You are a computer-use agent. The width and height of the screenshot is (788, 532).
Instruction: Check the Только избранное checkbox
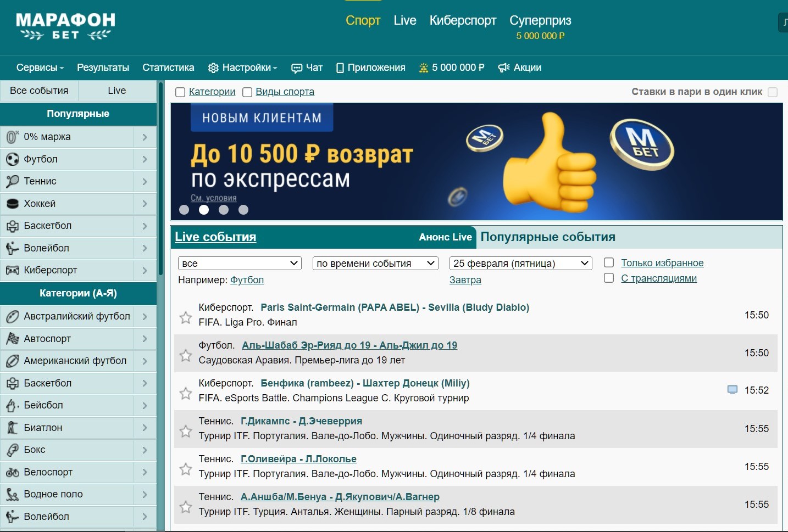[609, 262]
